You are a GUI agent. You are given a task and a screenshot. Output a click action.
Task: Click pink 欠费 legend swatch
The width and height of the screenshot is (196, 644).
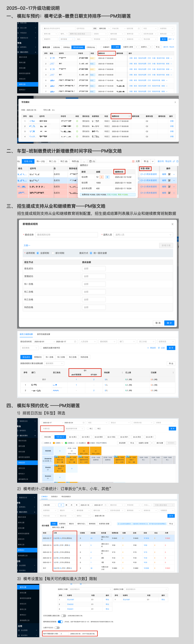[x=133, y=161]
